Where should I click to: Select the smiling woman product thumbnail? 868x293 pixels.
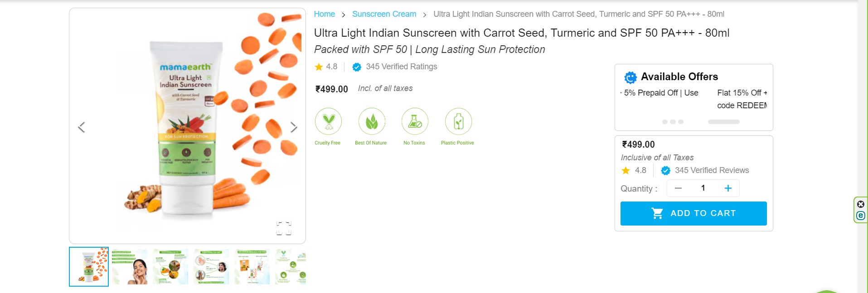130,266
